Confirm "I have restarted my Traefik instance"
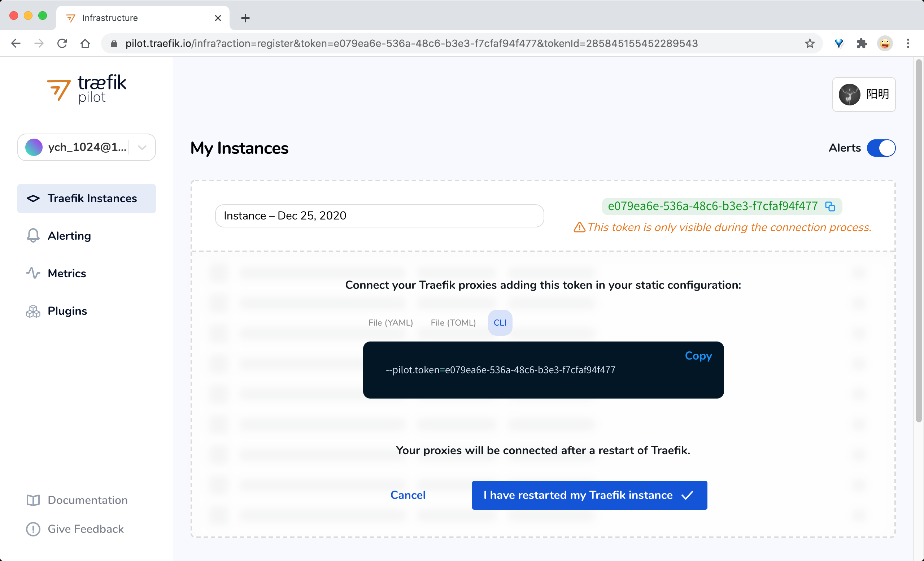This screenshot has width=924, height=561. [x=589, y=495]
